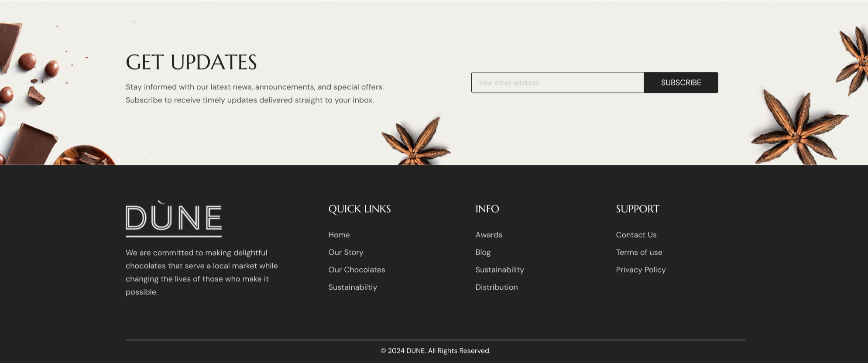Open the Awards link
The width and height of the screenshot is (868, 363).
coord(489,235)
